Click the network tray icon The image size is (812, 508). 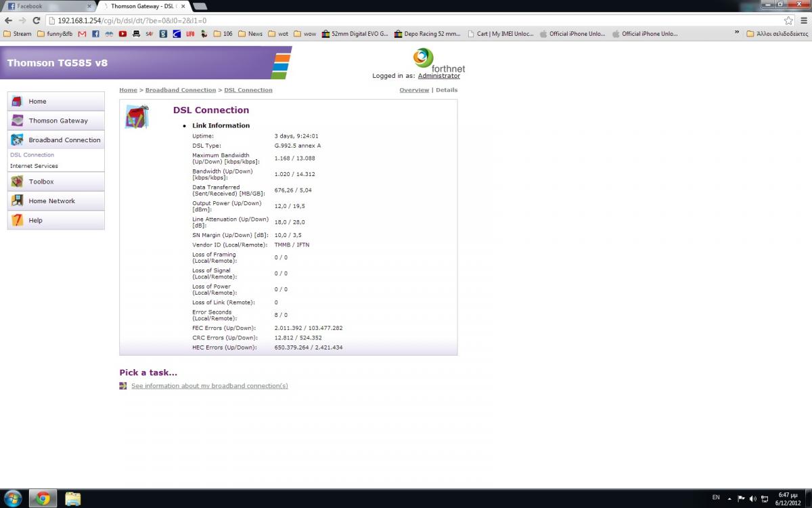766,499
